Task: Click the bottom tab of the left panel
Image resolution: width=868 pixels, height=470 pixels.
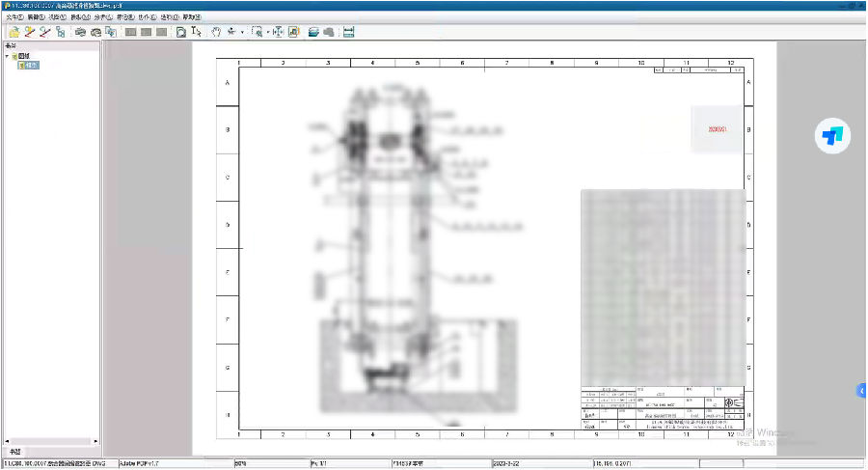Action: click(x=14, y=451)
